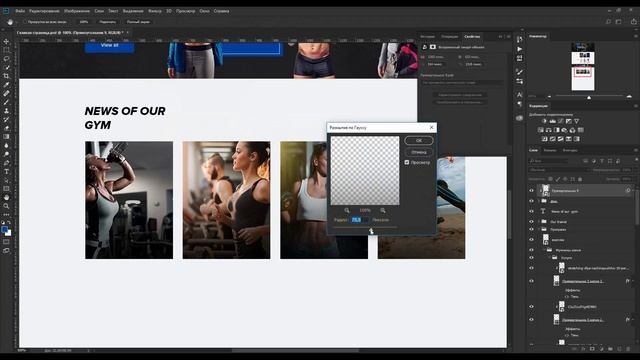Screen dimensions: 640x360
Task: Select the Horizontal Type tool
Action: pyautogui.click(x=6, y=171)
